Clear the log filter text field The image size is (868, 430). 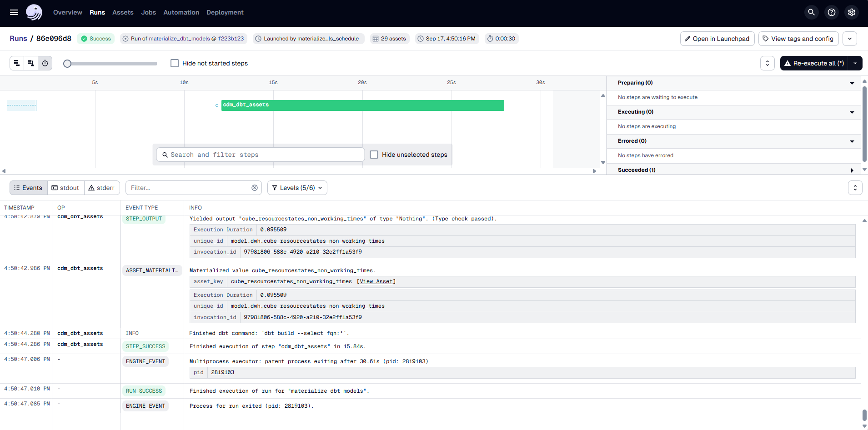pos(255,188)
